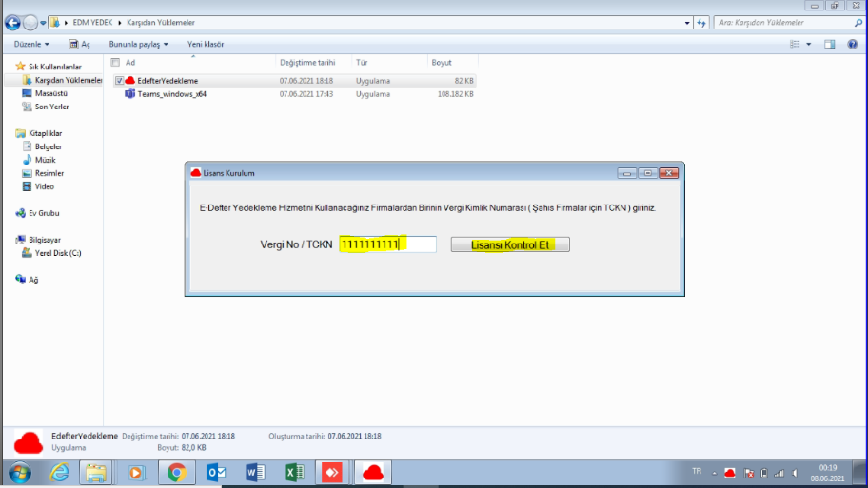Click the red cloud app in taskbar

[x=373, y=473]
